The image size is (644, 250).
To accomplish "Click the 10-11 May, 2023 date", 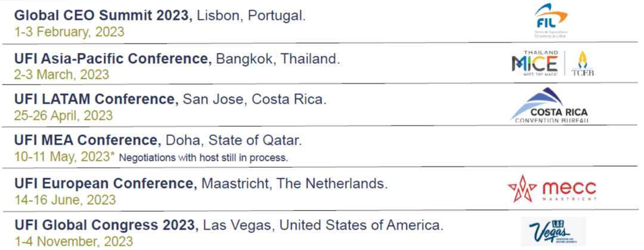I will (62, 157).
